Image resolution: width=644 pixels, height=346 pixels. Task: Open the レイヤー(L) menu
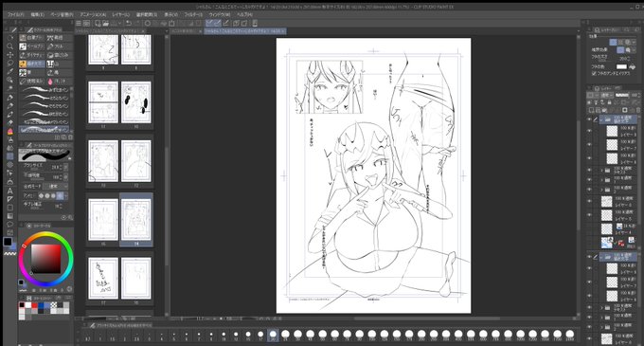(121, 14)
